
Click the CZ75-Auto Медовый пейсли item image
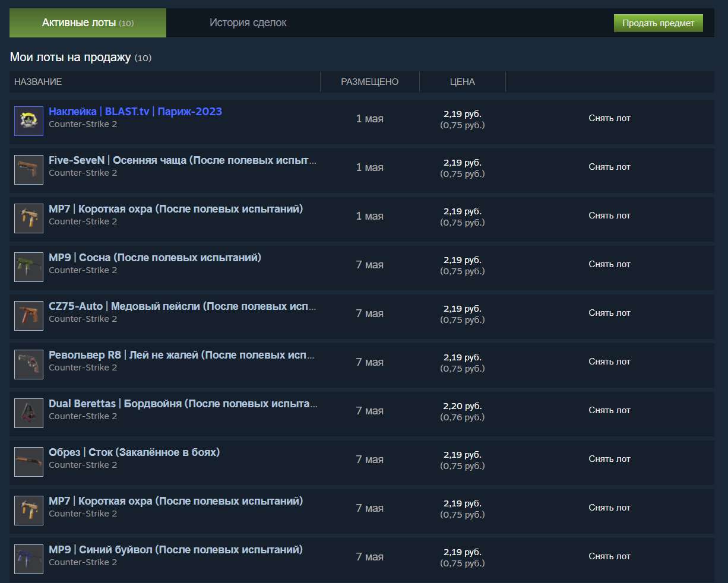29,316
